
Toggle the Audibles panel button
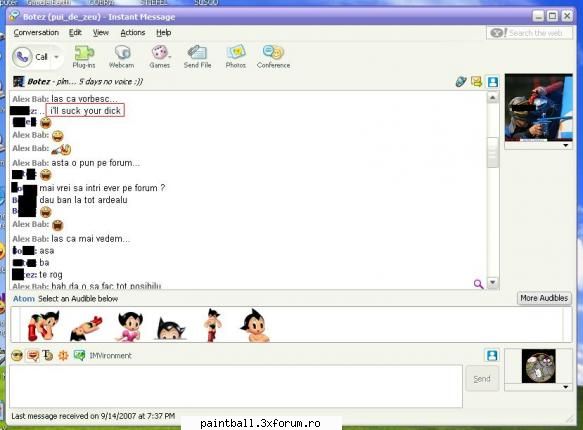coord(33,356)
